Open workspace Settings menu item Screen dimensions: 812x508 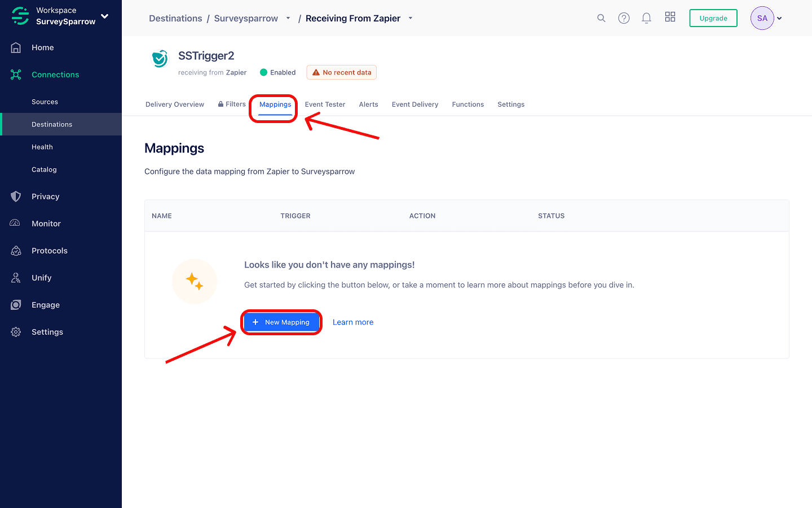coord(47,332)
